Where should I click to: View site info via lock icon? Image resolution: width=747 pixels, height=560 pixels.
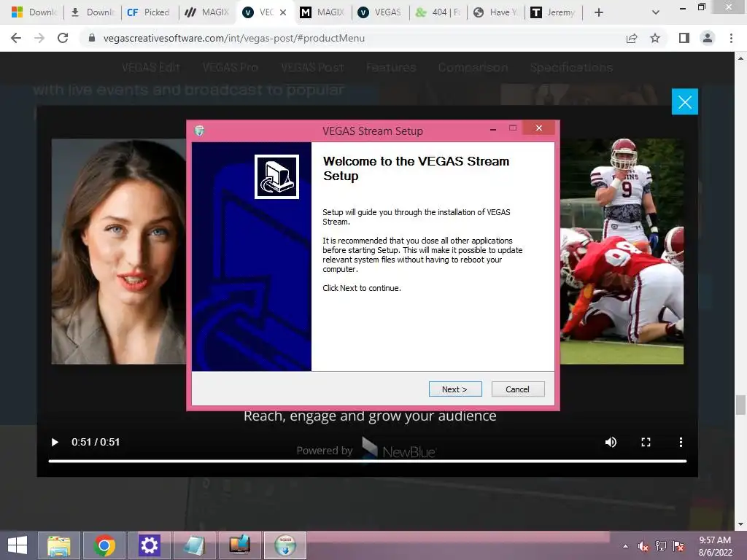pyautogui.click(x=92, y=38)
